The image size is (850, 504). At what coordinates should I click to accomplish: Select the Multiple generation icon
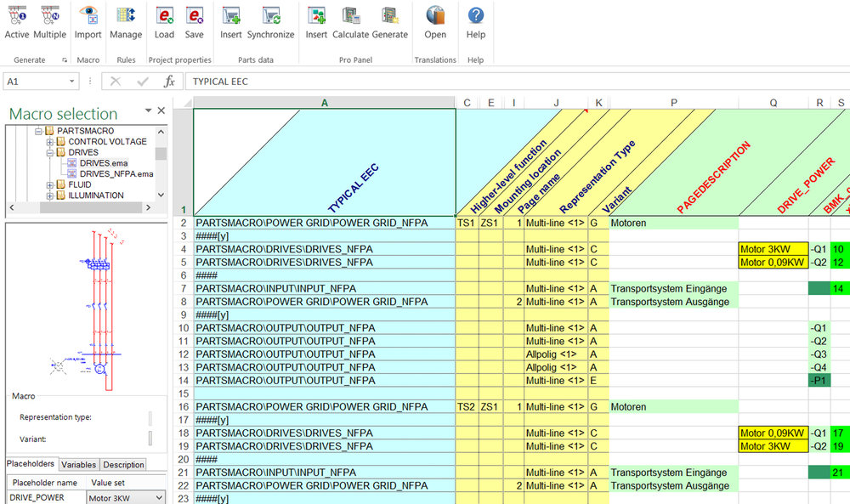coord(49,24)
